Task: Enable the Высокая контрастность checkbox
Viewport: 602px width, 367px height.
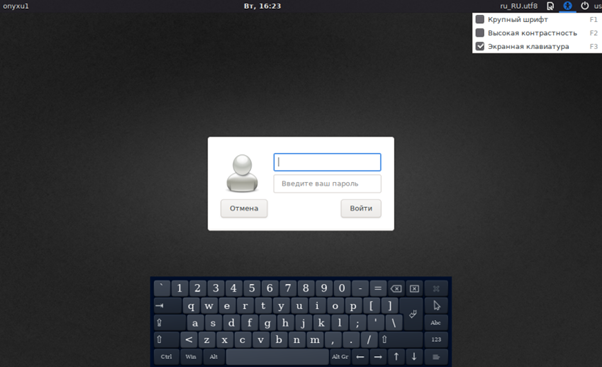Action: tap(480, 33)
